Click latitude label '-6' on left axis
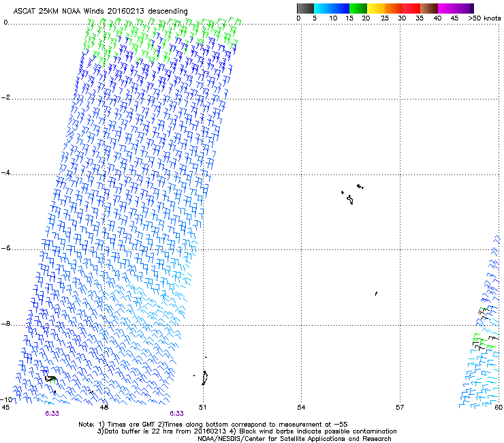This screenshot has height=443, width=504. click(x=5, y=248)
